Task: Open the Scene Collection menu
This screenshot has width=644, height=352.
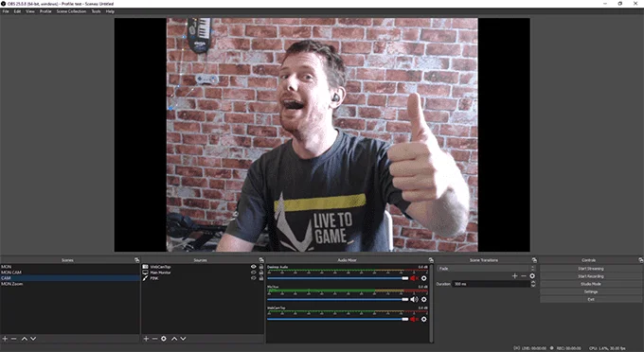Action: point(71,11)
